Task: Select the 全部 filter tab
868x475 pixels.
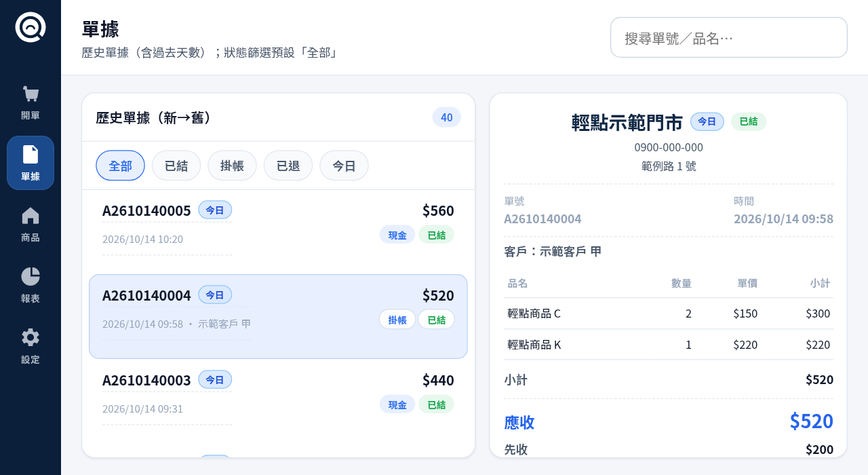Action: (x=120, y=166)
